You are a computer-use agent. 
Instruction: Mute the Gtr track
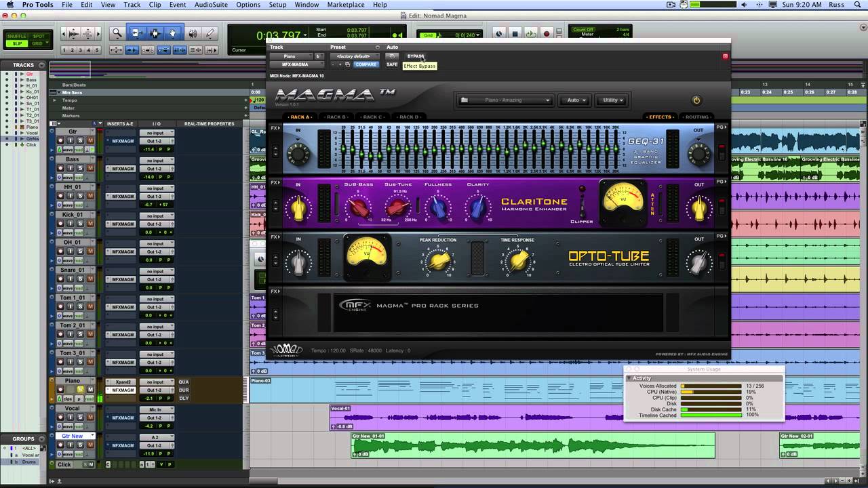[x=90, y=140]
